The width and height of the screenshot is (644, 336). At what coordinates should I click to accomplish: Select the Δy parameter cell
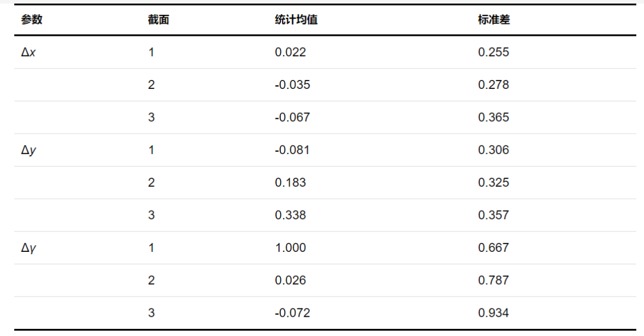click(29, 150)
